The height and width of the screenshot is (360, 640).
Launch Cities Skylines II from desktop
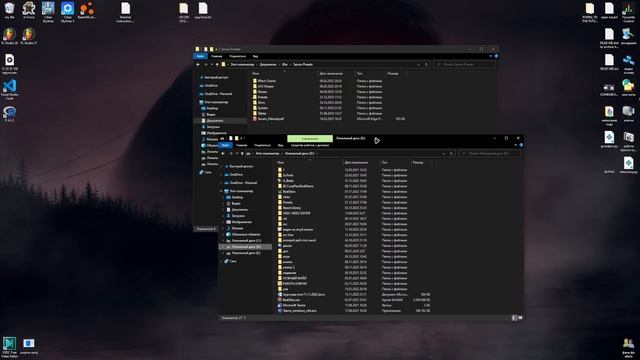click(x=67, y=12)
